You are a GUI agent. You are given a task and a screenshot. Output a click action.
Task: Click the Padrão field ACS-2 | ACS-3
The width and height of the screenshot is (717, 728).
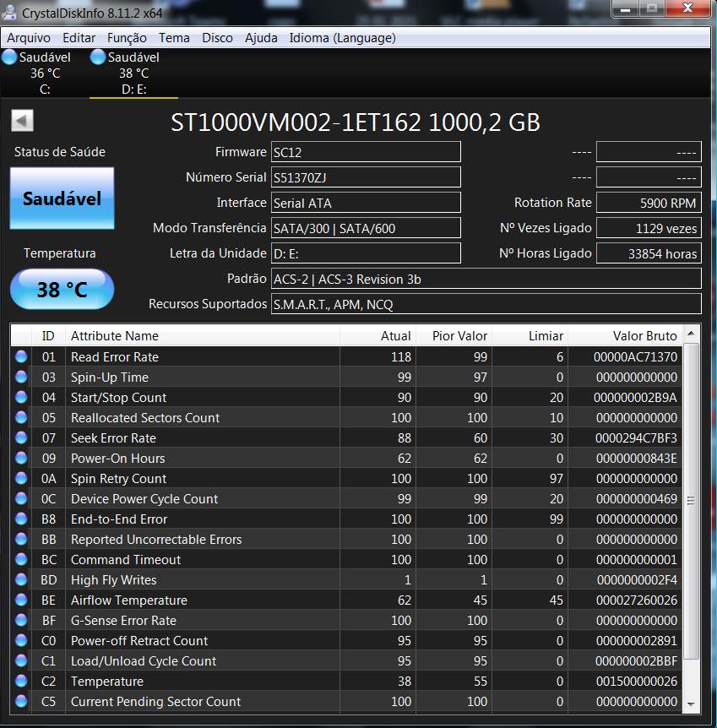click(486, 279)
